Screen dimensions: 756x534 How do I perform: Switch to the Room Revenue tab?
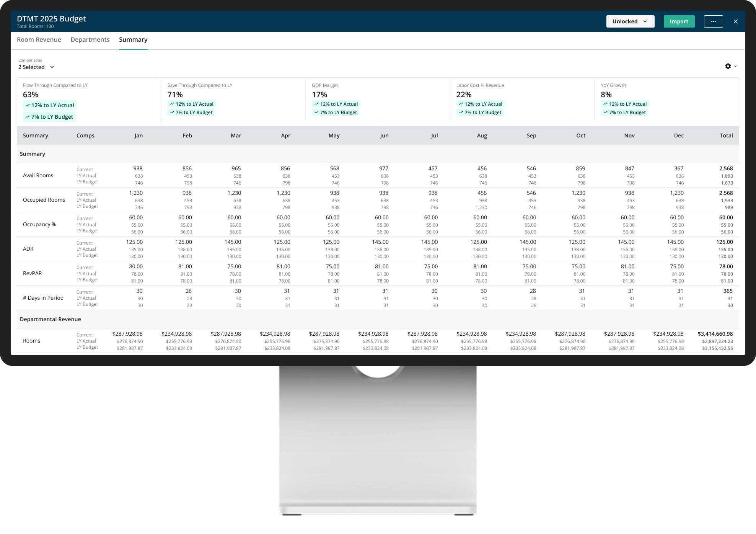click(39, 40)
